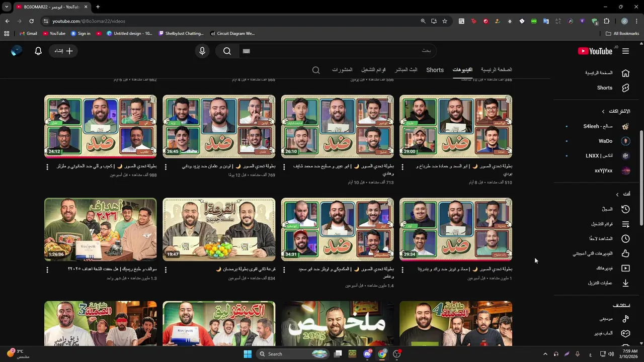This screenshot has height=362, width=644.
Task: Click the QR code extension icon
Action: [461, 21]
